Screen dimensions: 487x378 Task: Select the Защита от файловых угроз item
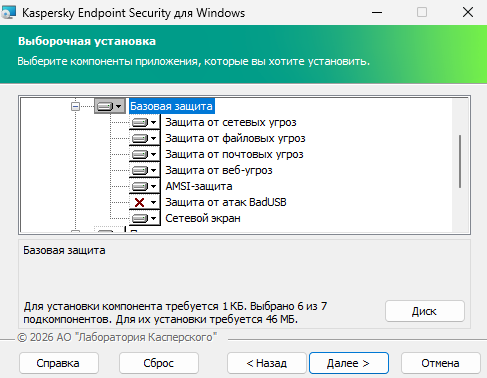point(235,138)
